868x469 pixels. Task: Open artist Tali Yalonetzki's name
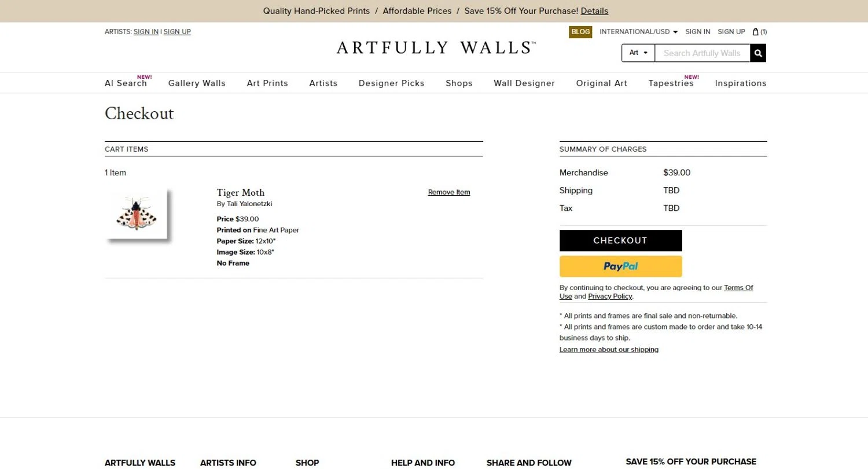pyautogui.click(x=249, y=204)
